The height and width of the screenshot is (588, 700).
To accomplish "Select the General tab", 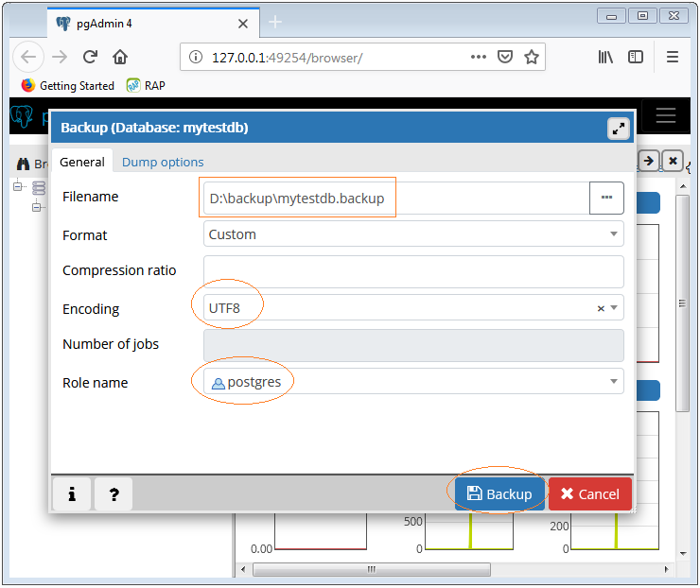I will (82, 162).
